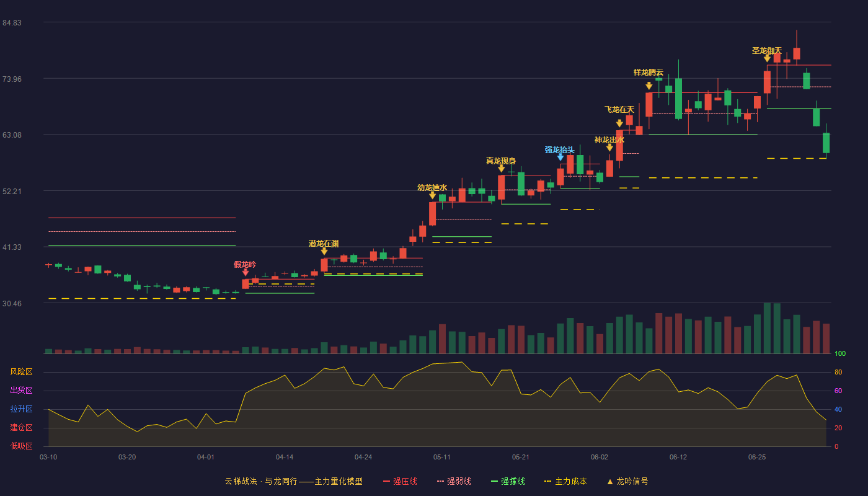Click the 41.33 price axis label
The image size is (868, 496).
tap(12, 247)
